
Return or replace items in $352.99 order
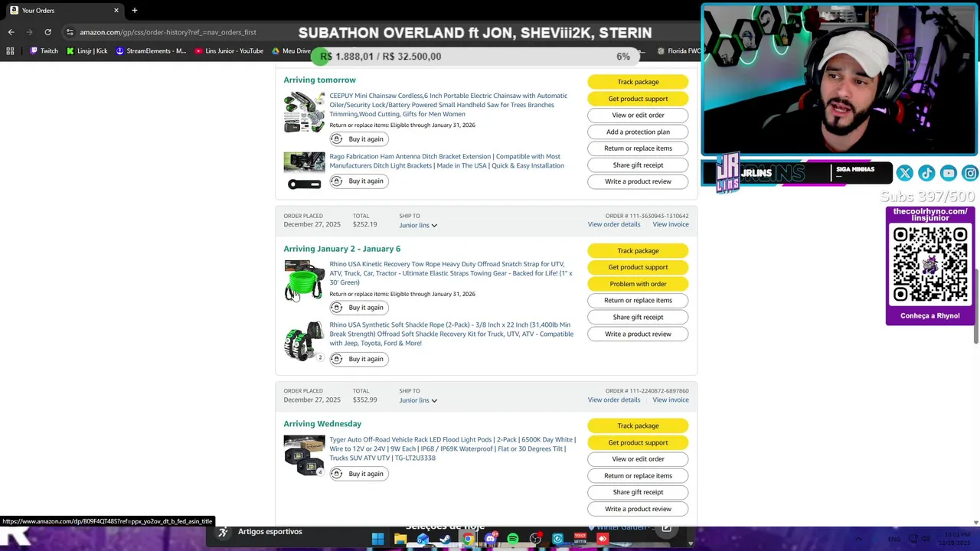pos(638,476)
